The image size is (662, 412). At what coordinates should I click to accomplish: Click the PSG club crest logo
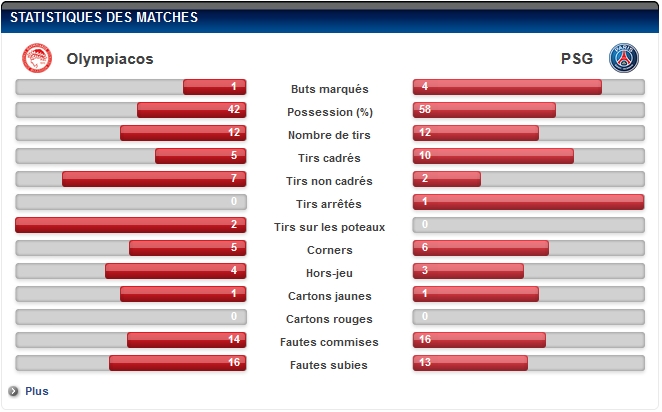[624, 58]
